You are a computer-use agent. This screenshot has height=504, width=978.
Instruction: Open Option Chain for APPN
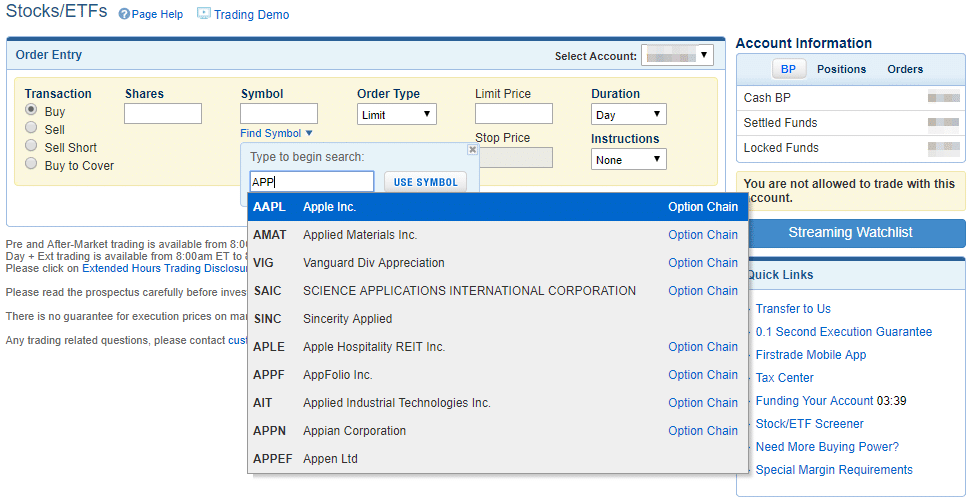point(703,431)
